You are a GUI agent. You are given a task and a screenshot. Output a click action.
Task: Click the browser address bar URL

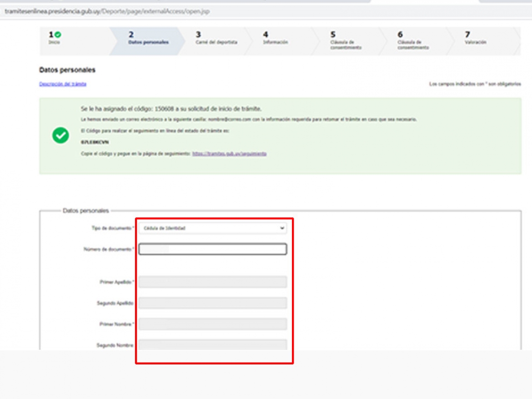tap(107, 11)
